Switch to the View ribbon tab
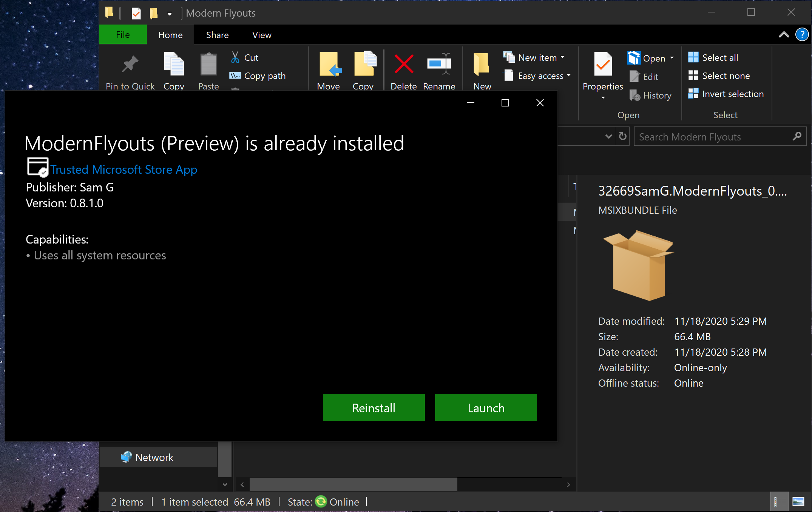Image resolution: width=812 pixels, height=512 pixels. (262, 35)
